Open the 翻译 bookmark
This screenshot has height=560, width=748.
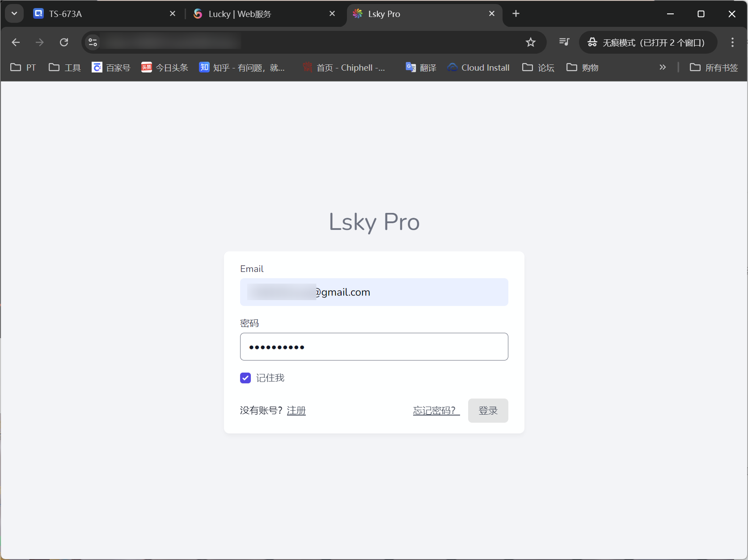tap(421, 68)
